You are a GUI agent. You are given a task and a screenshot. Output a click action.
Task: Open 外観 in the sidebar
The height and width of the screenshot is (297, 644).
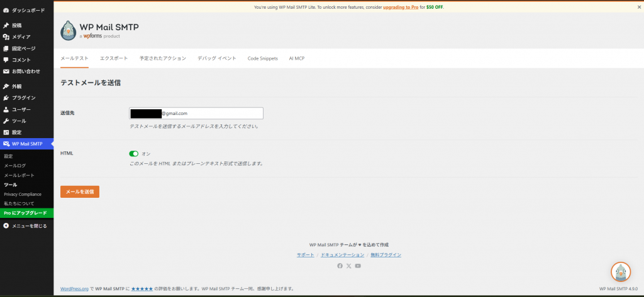17,87
